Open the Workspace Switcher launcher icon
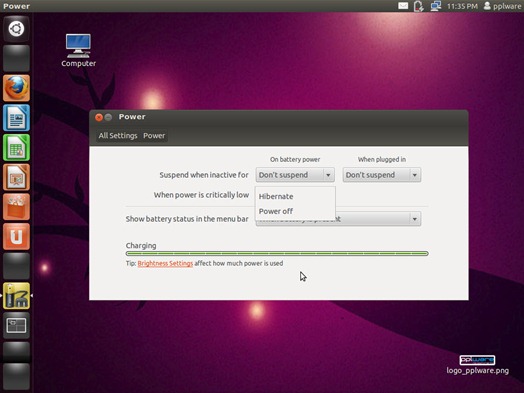This screenshot has height=393, width=524. pyautogui.click(x=16, y=325)
